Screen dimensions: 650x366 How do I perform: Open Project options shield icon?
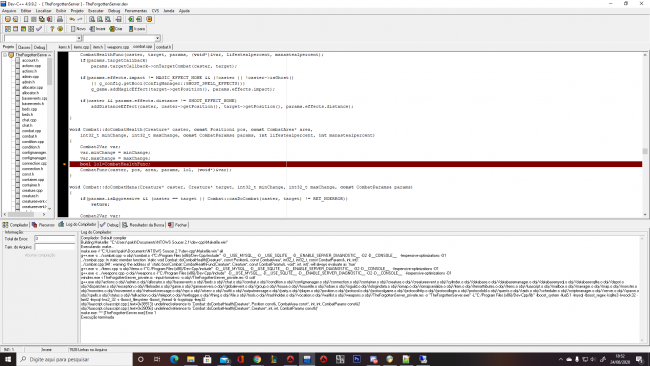pyautogui.click(x=149, y=19)
